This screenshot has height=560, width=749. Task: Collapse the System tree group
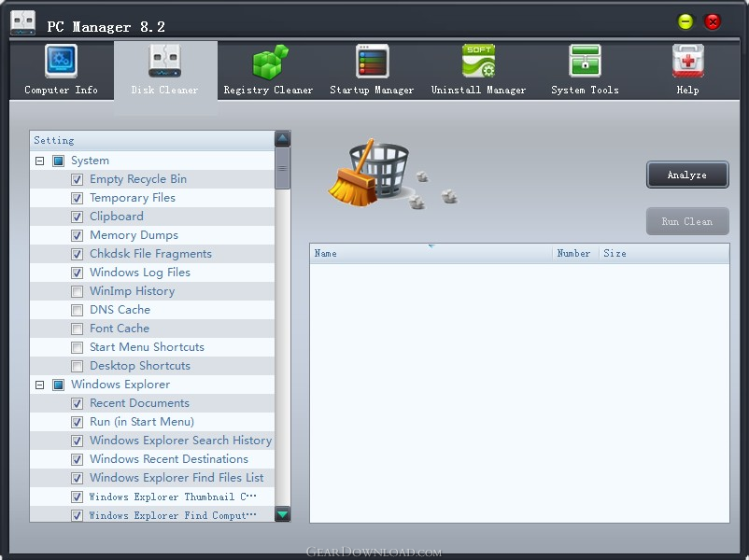pyautogui.click(x=39, y=161)
